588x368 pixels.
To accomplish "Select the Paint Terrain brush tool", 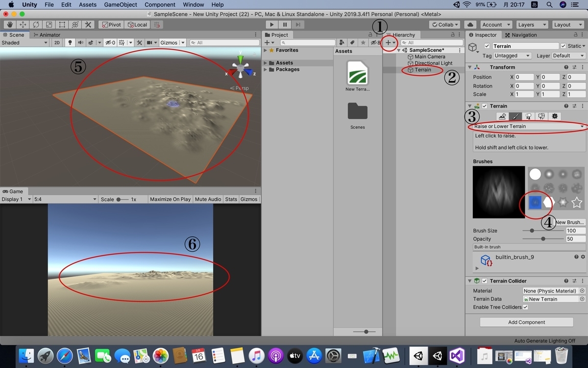I will (514, 116).
